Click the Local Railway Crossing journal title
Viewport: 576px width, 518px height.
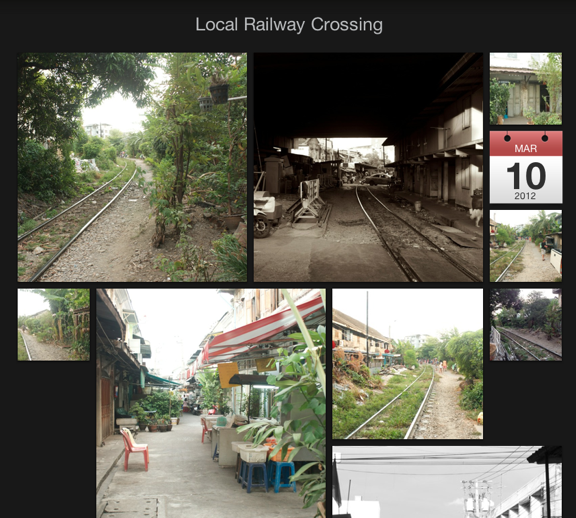pyautogui.click(x=289, y=25)
